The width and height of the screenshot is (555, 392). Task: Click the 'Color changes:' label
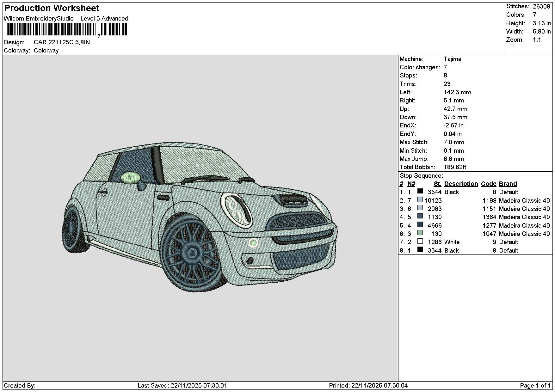[x=420, y=67]
